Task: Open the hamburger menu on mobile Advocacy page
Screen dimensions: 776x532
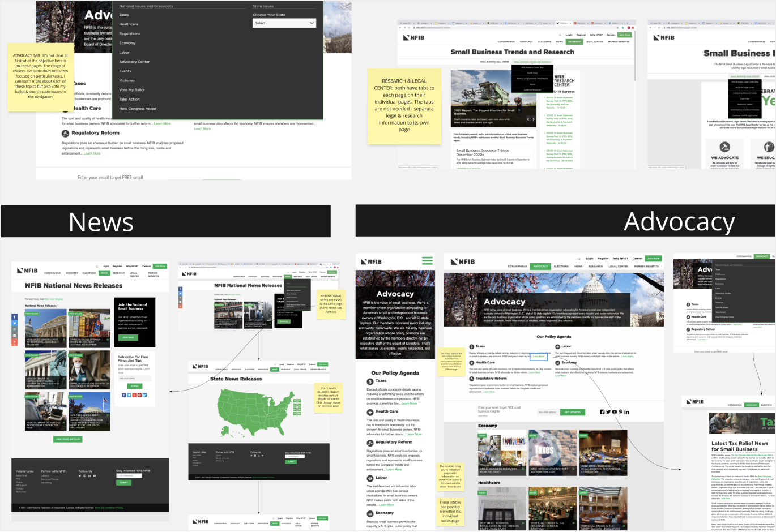Action: click(x=427, y=261)
